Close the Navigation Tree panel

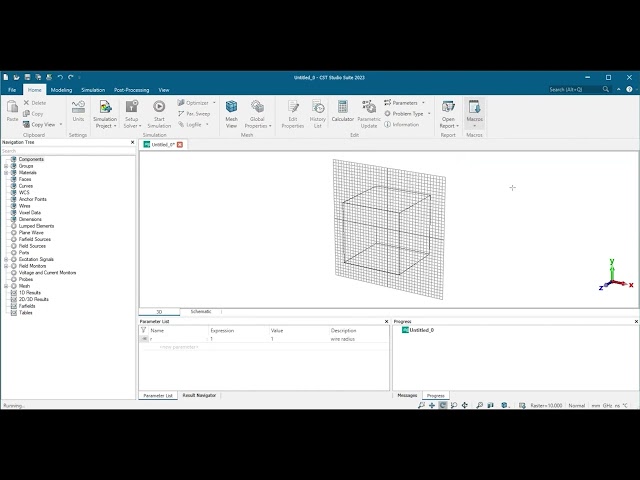(132, 142)
